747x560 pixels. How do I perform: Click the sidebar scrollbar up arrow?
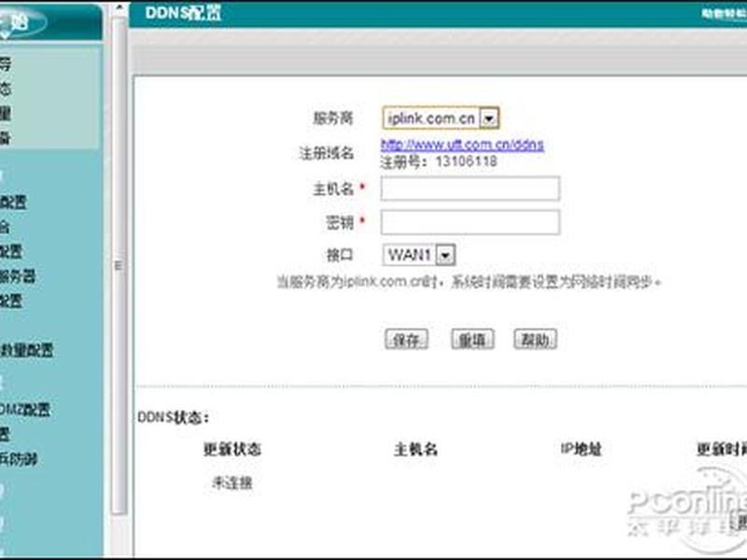[120, 8]
